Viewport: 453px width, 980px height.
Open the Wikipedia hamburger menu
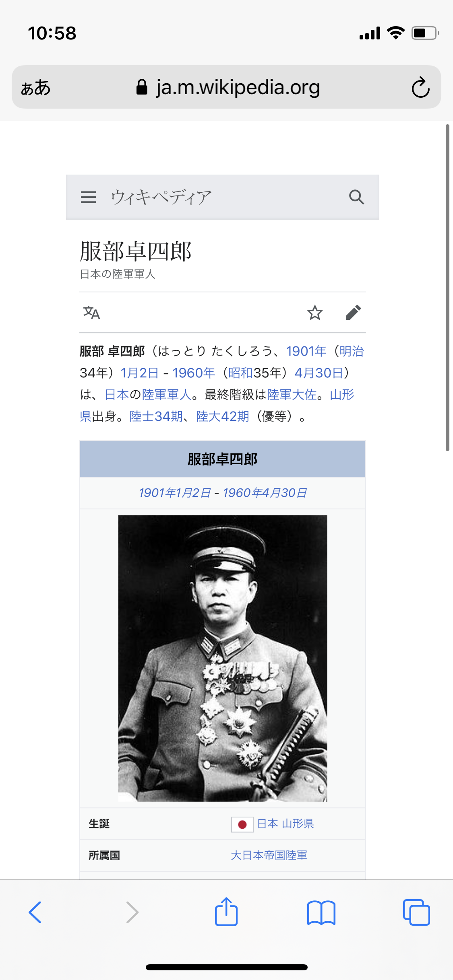coord(88,197)
